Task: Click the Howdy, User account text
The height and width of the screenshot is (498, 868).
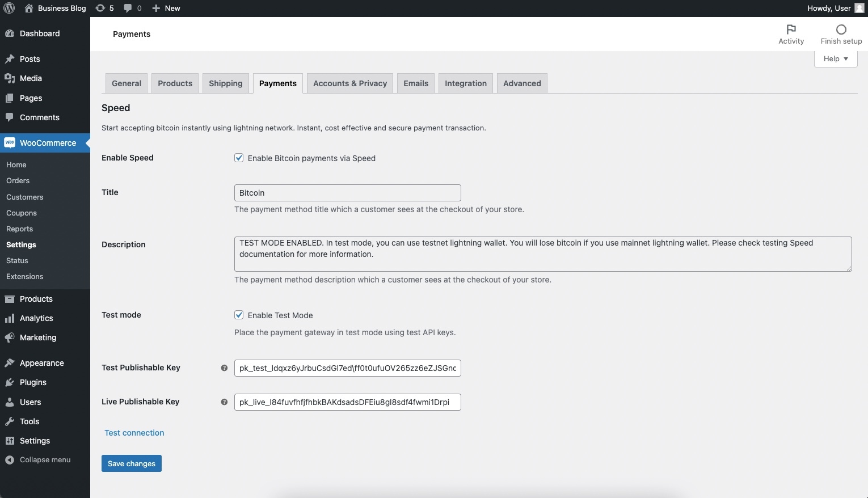Action: [x=829, y=8]
